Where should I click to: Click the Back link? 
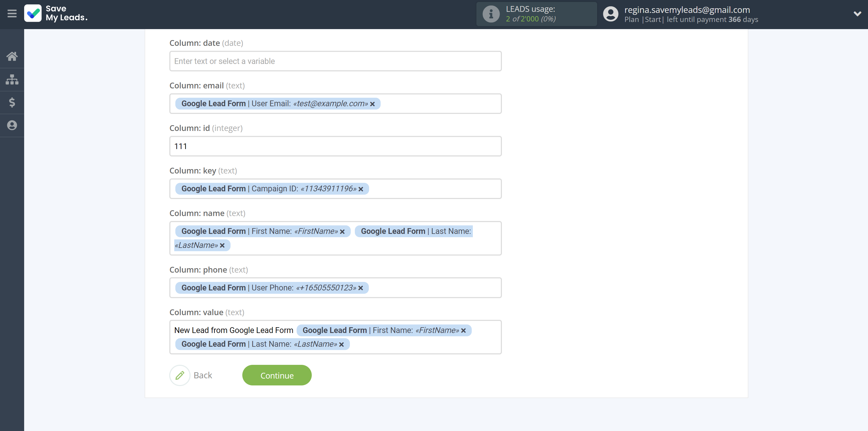[x=203, y=375]
